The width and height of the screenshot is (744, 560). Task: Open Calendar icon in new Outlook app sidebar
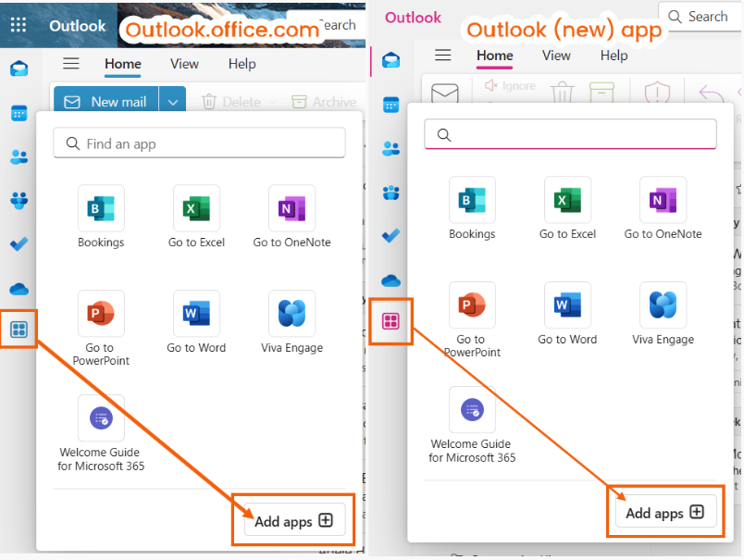[x=391, y=105]
